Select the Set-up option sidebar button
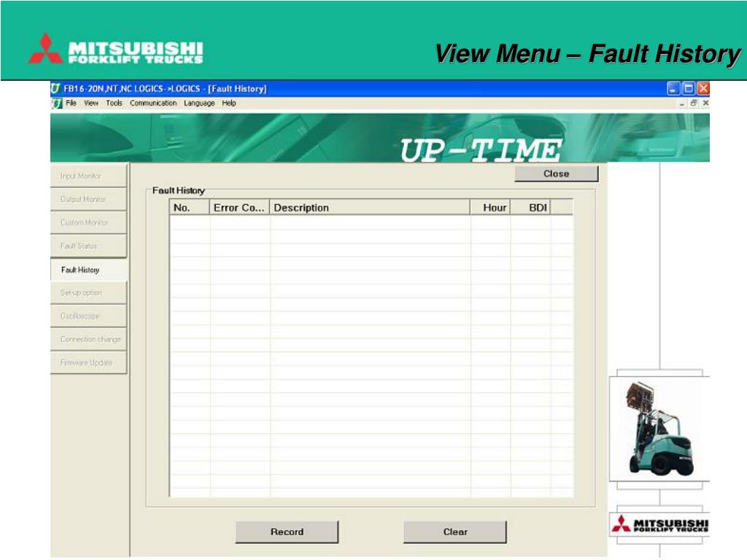Screen dimensions: 747x560 [88, 292]
